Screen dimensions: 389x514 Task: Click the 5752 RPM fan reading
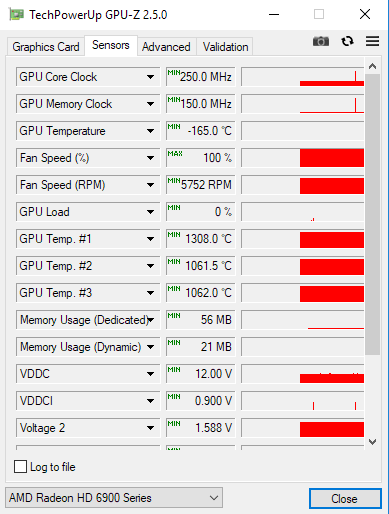201,185
